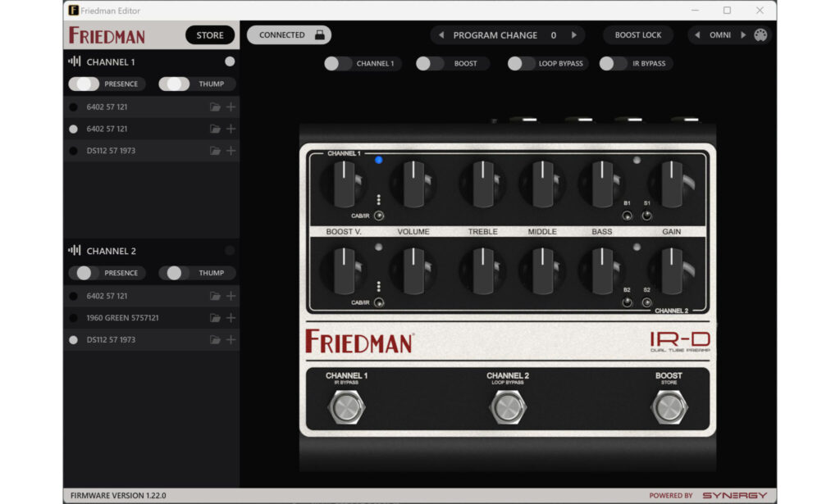
Task: Click the Friedman logo in sidebar header
Action: tap(107, 35)
